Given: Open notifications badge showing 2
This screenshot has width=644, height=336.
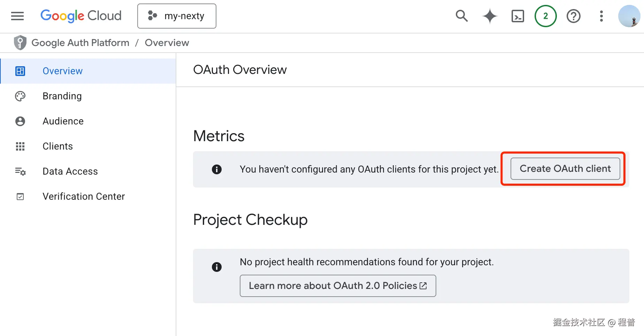Looking at the screenshot, I should pos(545,16).
